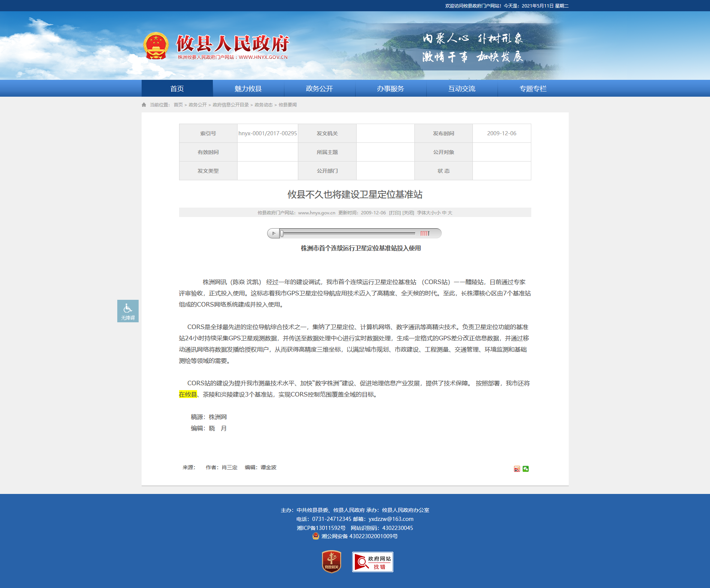Click the home icon in breadcrumb
710x588 pixels.
tap(144, 105)
